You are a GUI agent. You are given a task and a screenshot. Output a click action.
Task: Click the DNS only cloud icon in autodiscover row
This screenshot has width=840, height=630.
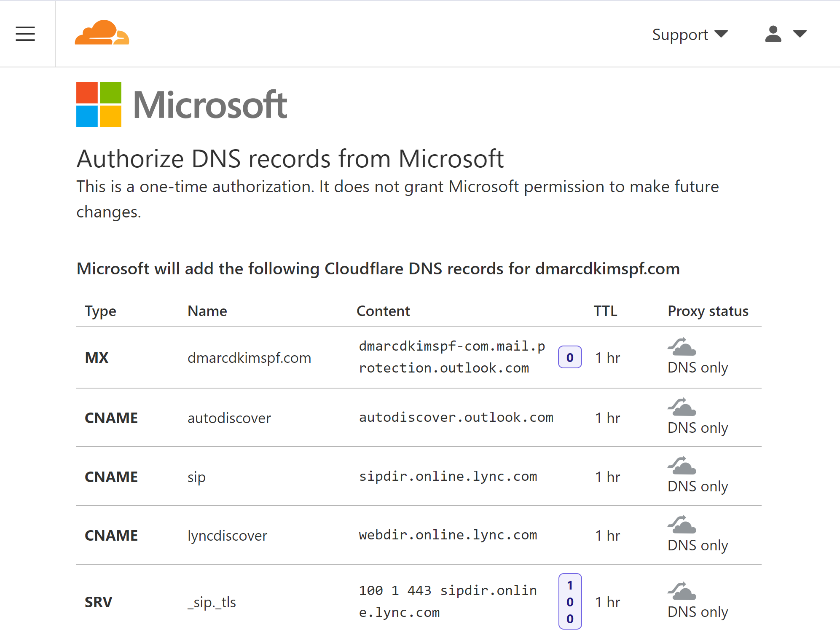[x=682, y=407]
